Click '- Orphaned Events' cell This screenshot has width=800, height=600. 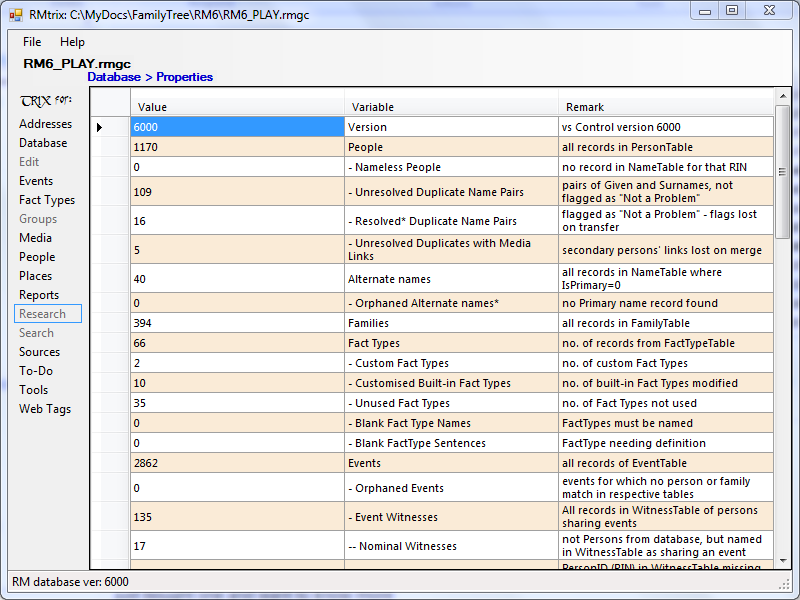point(452,488)
